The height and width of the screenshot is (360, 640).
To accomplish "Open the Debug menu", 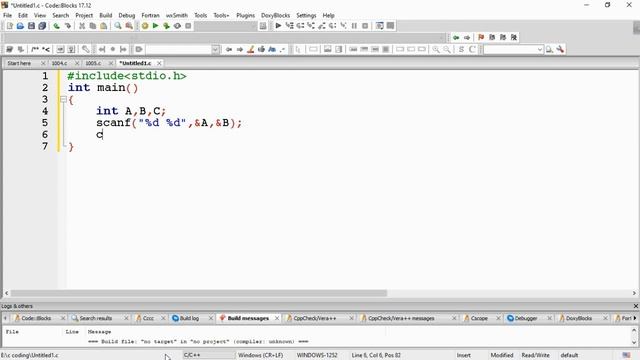I will pyautogui.click(x=127, y=15).
